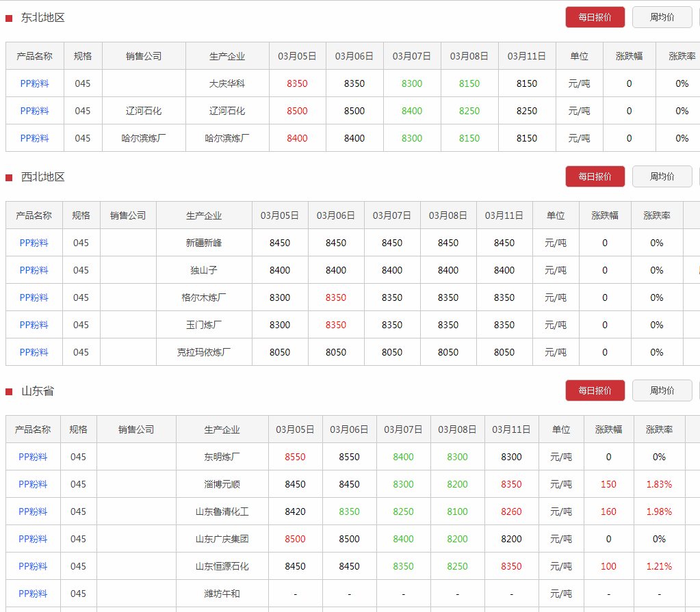Click 160 price change in 山东鲁清化工 row
This screenshot has width=700, height=612.
(x=608, y=511)
